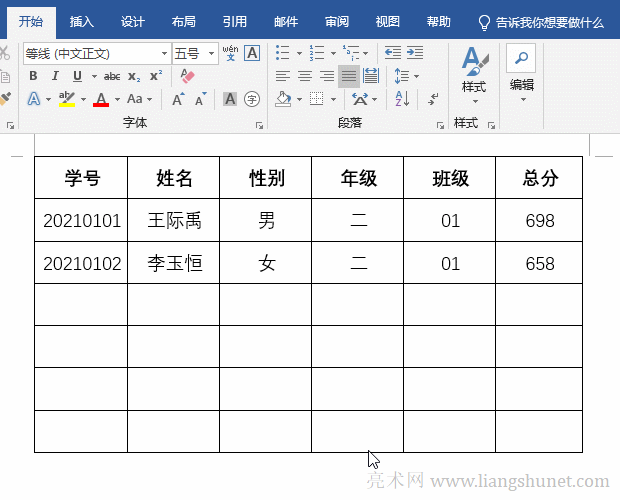
Task: Click the Multilevel List icon
Action: (351, 53)
